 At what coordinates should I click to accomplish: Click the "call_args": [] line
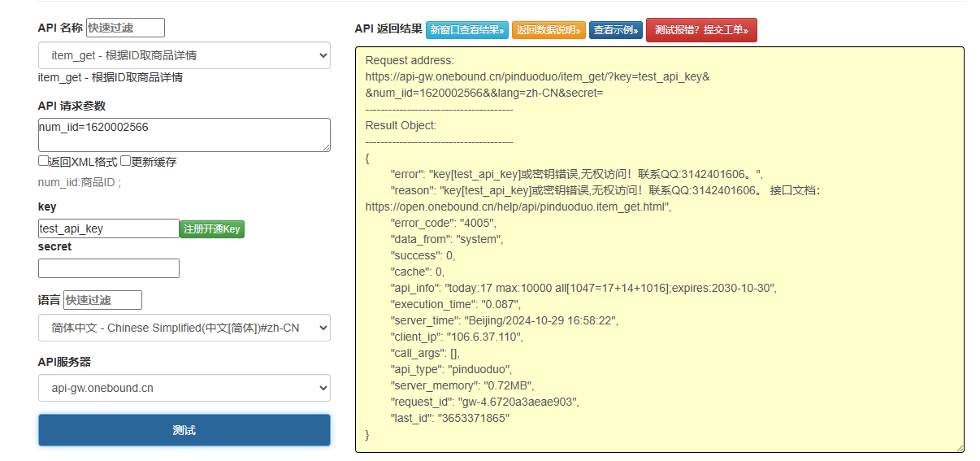click(x=425, y=353)
